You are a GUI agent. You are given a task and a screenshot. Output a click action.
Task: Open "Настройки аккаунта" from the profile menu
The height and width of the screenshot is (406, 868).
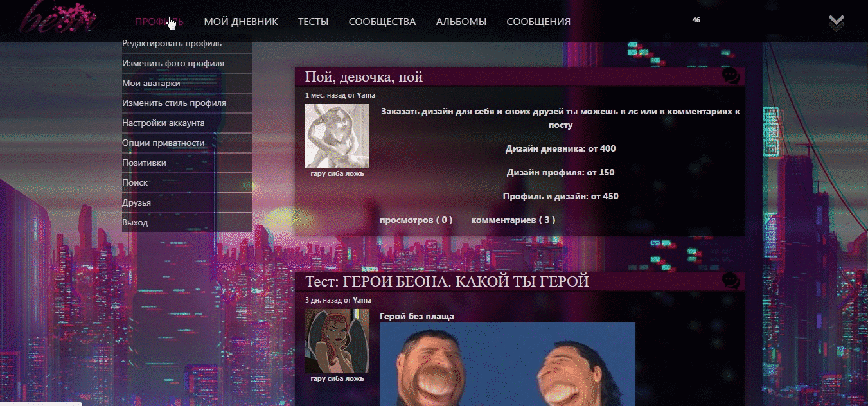coord(163,123)
